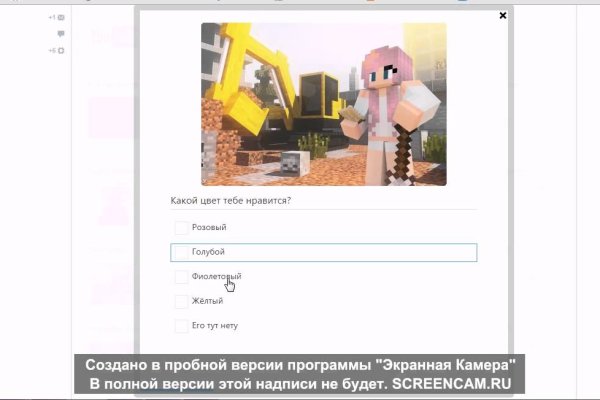Open the mail envelope icon in the sidebar
600x400 pixels.
pos(61,18)
